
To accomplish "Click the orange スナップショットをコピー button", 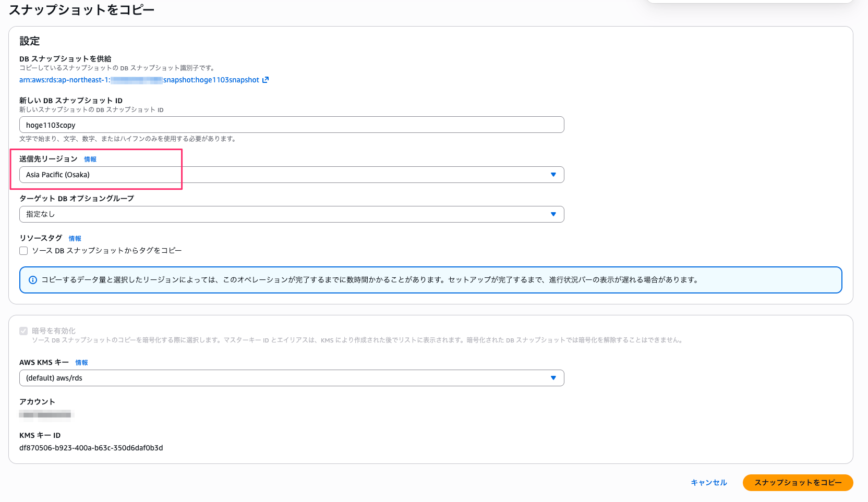I will coord(798,483).
